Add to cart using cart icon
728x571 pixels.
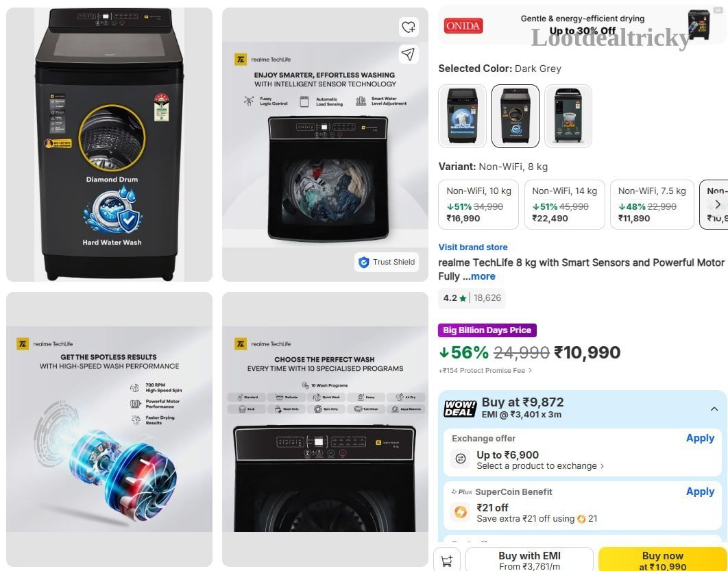[447, 560]
